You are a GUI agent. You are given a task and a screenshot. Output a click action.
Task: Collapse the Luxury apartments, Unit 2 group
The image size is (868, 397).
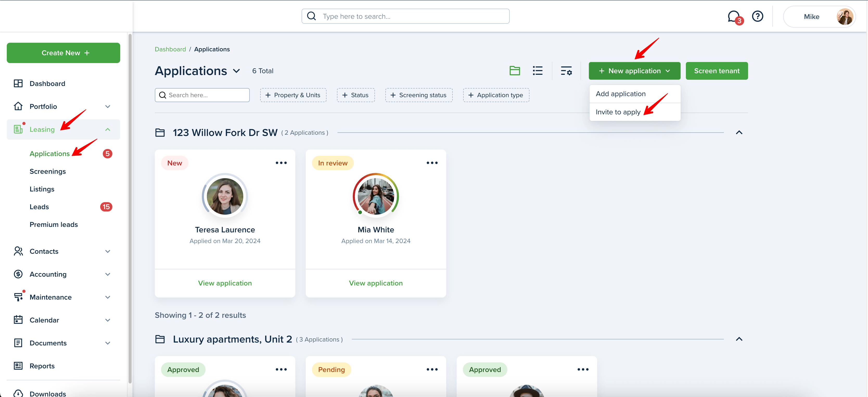pyautogui.click(x=739, y=339)
